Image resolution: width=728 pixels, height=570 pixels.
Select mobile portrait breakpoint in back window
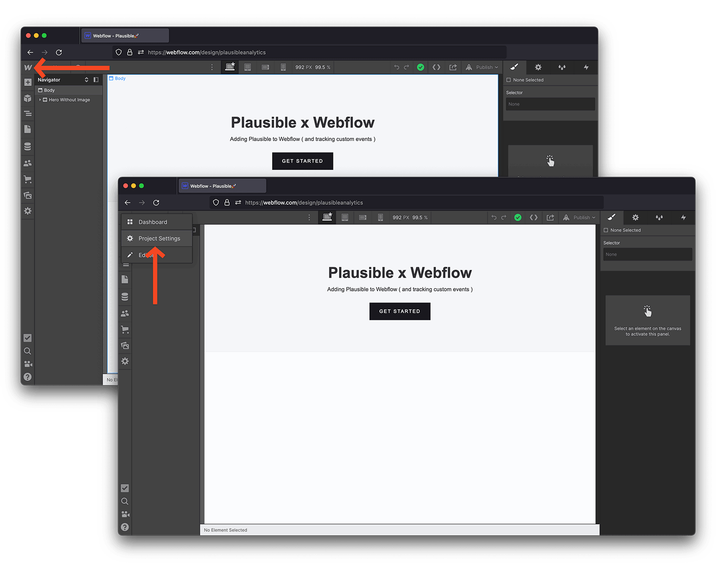pyautogui.click(x=283, y=67)
